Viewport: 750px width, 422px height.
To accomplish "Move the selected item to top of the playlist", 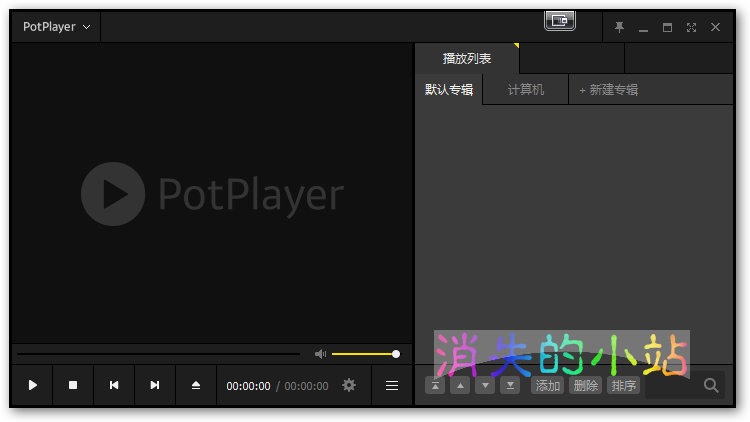I will 435,385.
